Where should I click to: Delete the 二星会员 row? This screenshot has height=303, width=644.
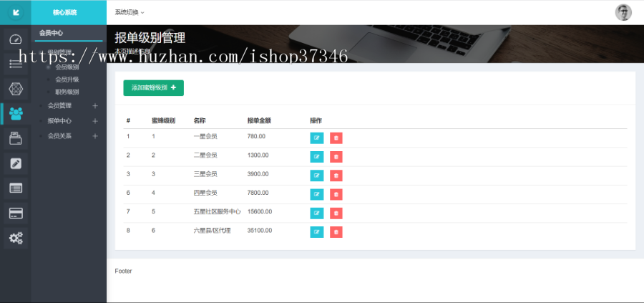point(336,157)
